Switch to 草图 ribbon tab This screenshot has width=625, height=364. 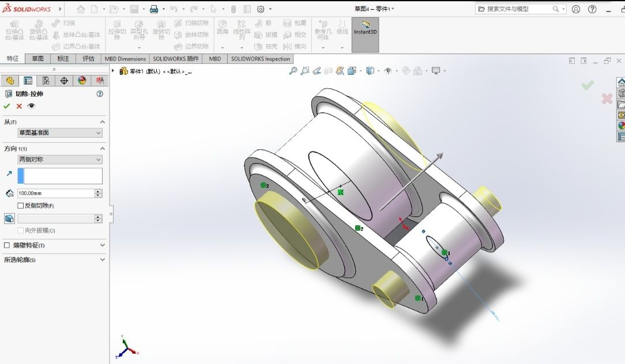(x=38, y=59)
